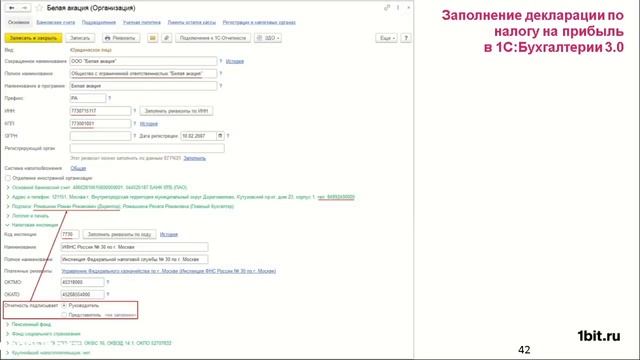Show hint beside the Префикс field
640x360 pixels.
(109, 98)
